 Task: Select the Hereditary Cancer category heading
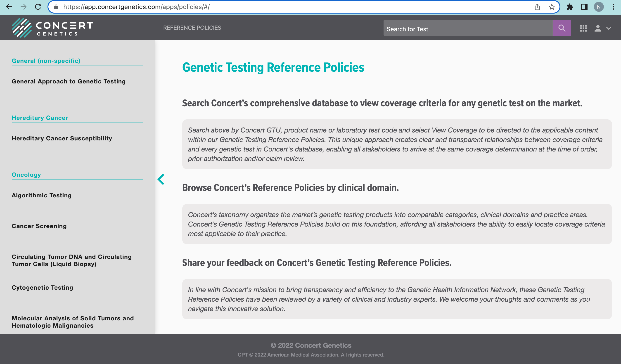[40, 118]
